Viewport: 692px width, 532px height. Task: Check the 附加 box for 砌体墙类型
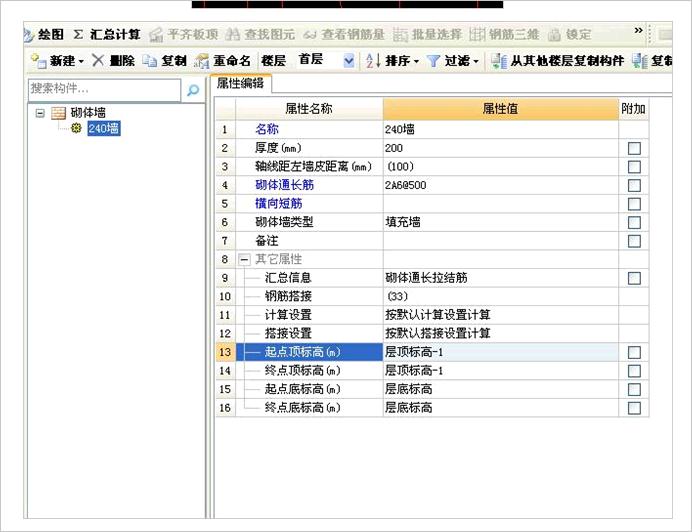point(634,223)
